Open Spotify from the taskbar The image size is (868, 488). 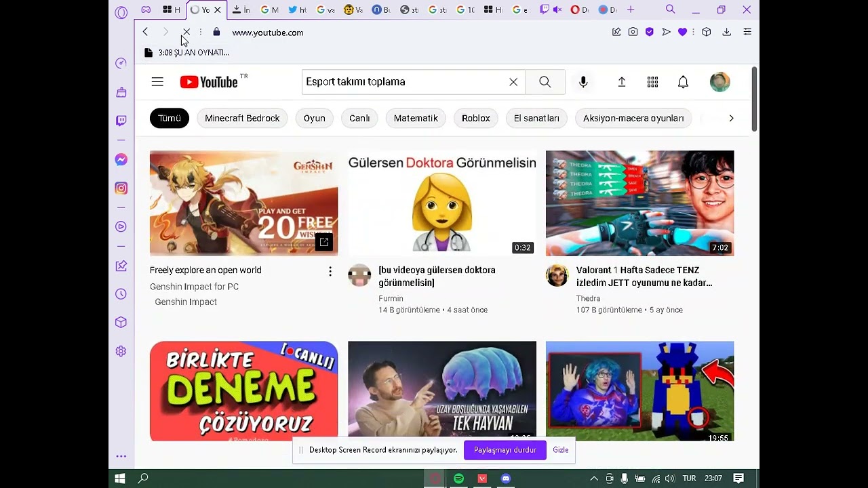point(458,479)
